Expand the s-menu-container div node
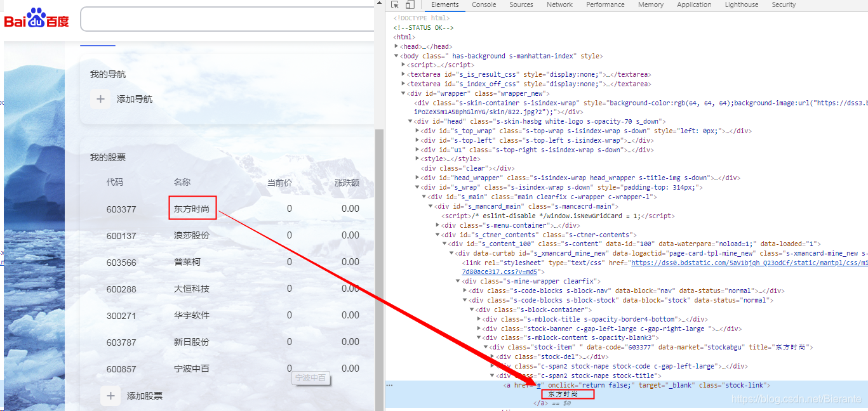The image size is (868, 411). coord(439,225)
